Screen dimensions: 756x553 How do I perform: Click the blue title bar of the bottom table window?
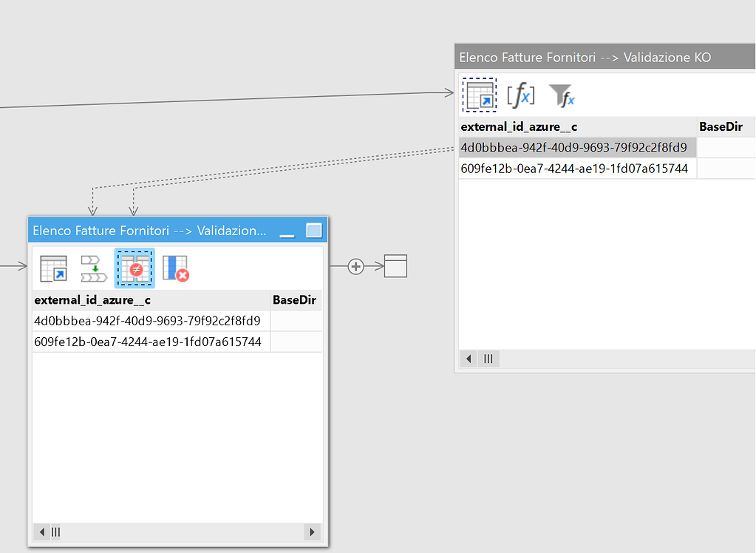[x=148, y=230]
